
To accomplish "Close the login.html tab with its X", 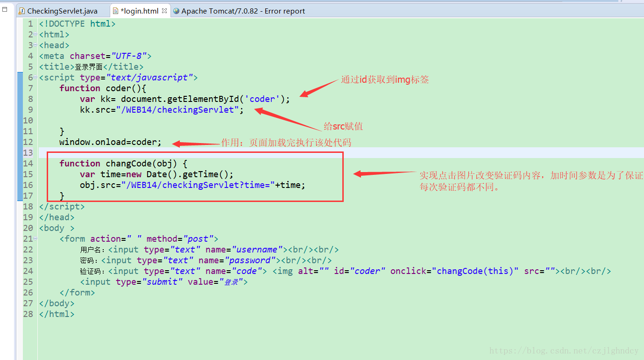I will click(164, 11).
